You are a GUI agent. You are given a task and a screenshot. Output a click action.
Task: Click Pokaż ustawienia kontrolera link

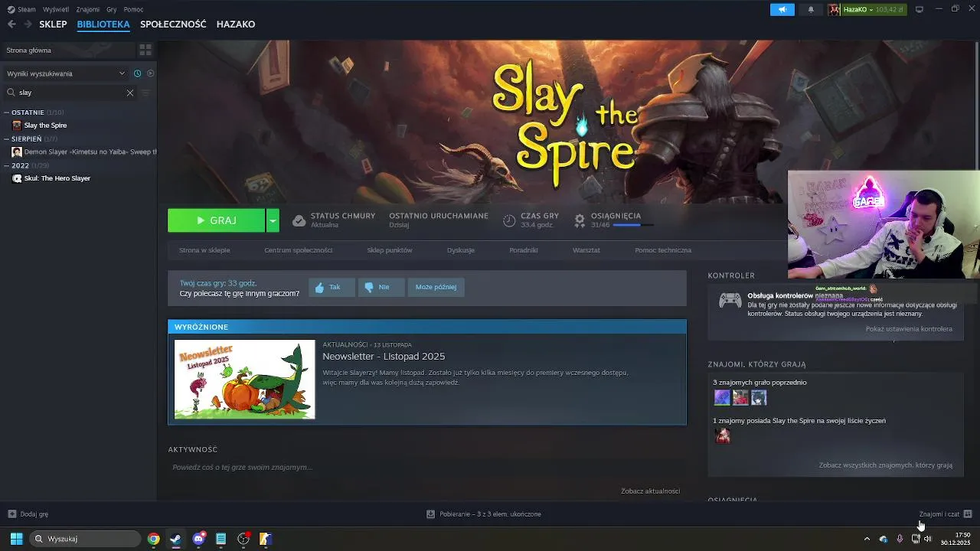click(909, 329)
